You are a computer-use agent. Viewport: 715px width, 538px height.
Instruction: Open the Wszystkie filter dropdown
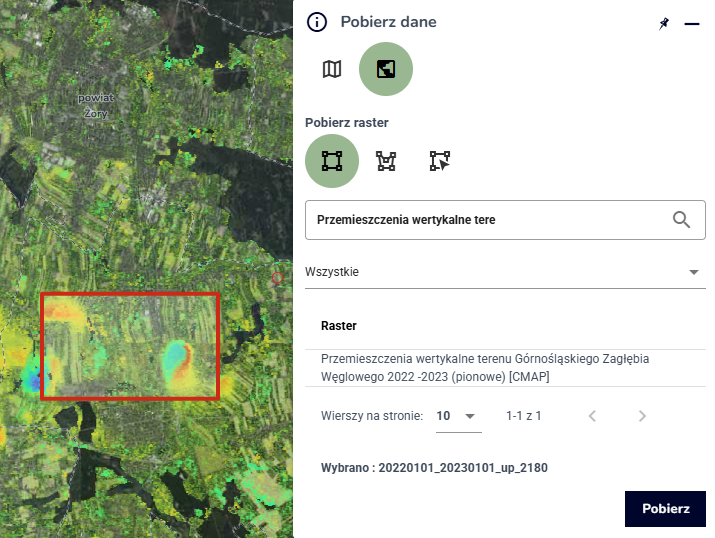[505, 272]
